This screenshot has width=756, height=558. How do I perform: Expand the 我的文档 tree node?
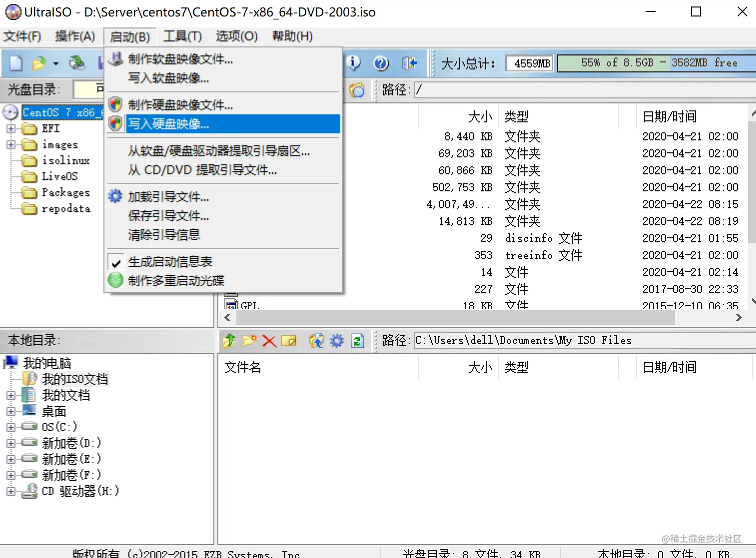click(x=11, y=396)
